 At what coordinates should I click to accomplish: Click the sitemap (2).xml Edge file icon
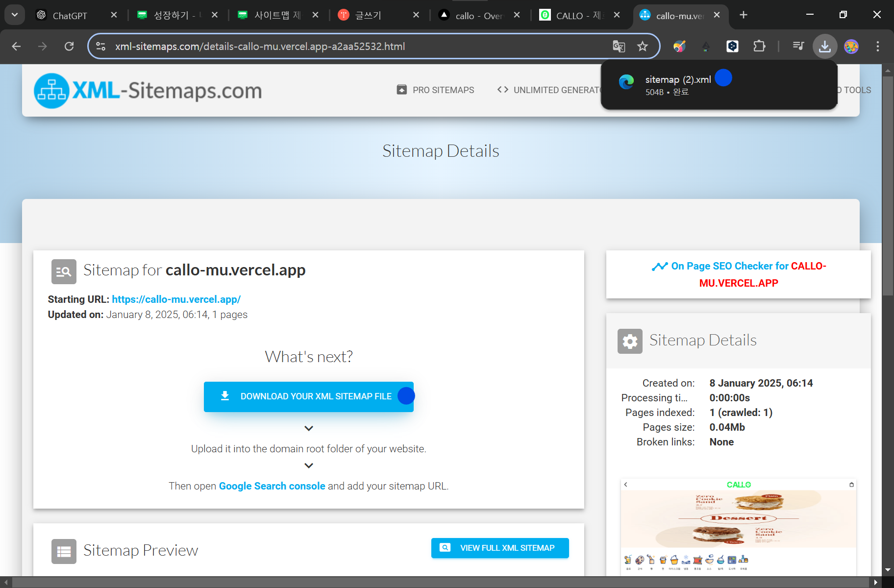626,82
